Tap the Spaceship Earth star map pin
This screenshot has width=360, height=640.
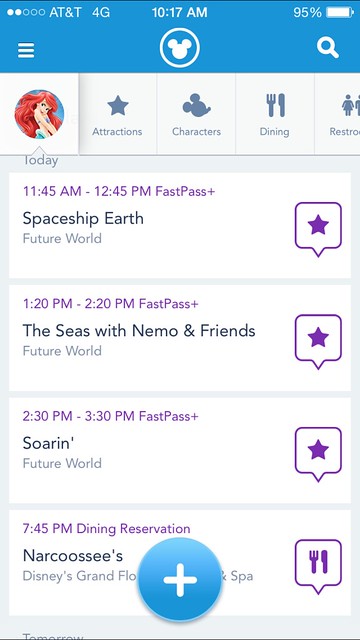pyautogui.click(x=318, y=229)
